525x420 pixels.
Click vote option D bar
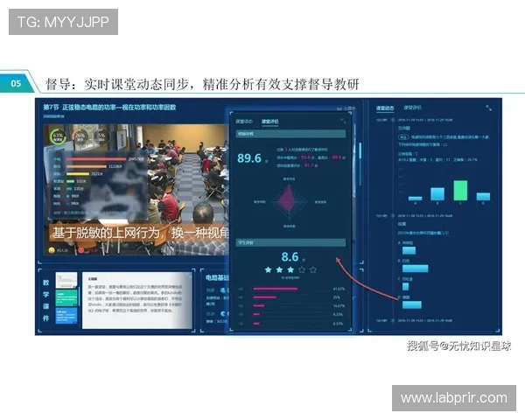pos(412,304)
